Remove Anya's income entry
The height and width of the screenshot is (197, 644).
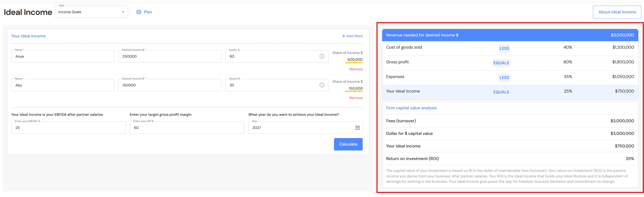(x=356, y=69)
